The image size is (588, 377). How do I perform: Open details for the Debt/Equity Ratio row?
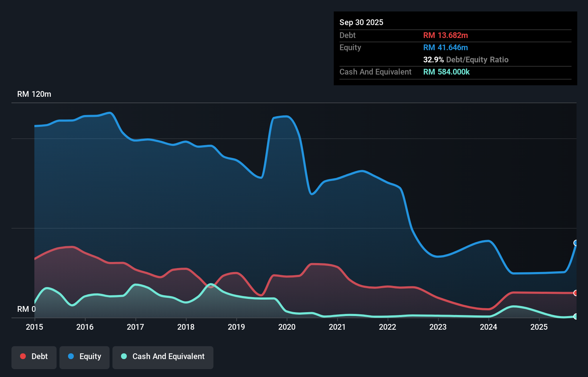(466, 59)
